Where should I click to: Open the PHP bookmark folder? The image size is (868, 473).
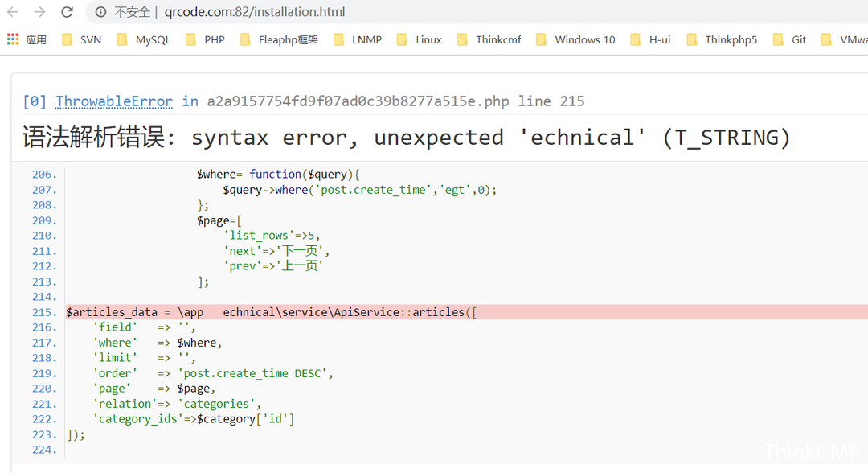(x=205, y=39)
